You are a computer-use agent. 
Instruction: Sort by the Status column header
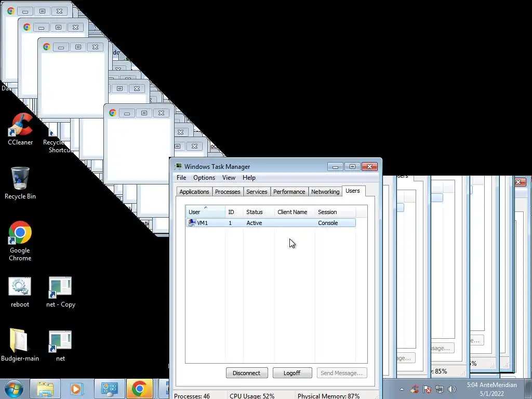coord(259,212)
